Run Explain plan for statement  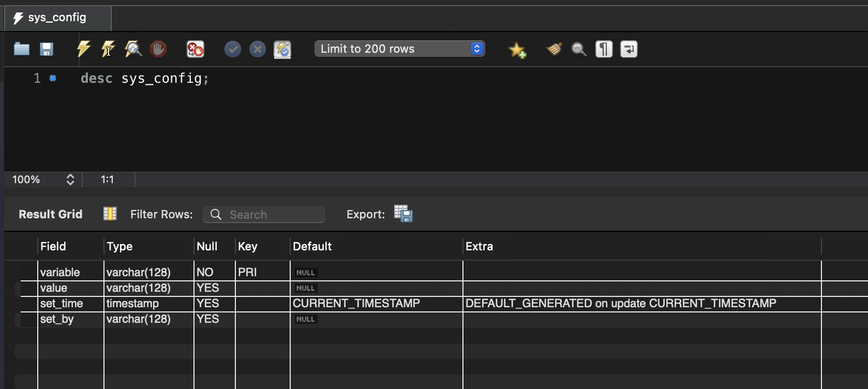[133, 49]
